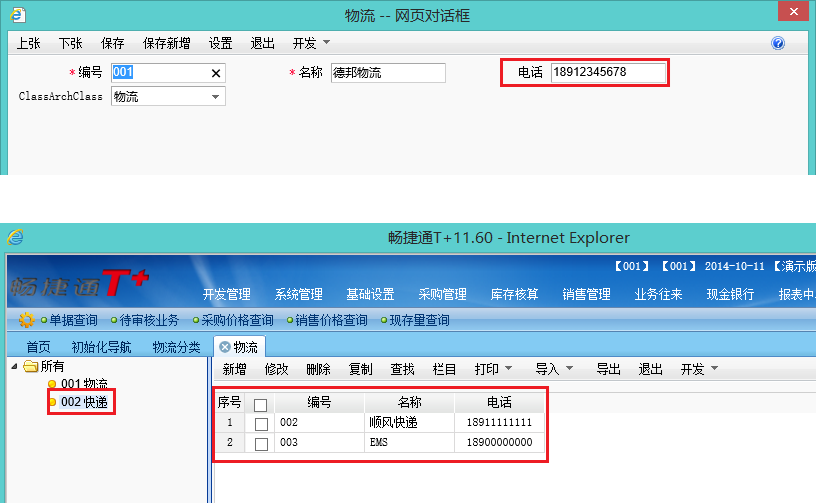Open the 库存核算 menu
The width and height of the screenshot is (816, 503).
(514, 294)
